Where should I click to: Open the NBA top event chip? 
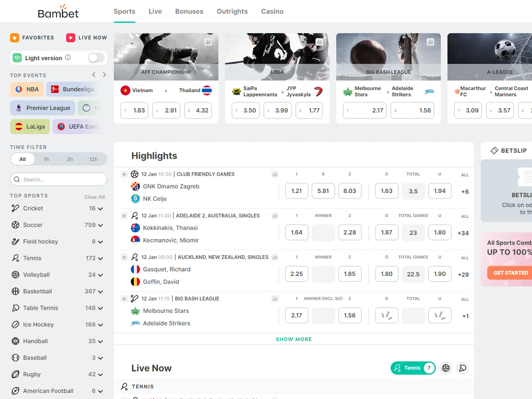[x=27, y=89]
